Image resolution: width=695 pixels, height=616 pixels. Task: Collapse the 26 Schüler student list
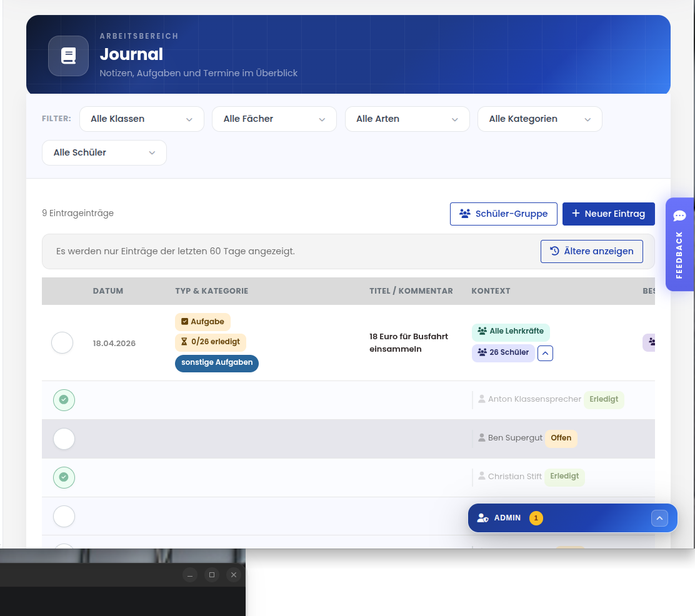coord(545,353)
